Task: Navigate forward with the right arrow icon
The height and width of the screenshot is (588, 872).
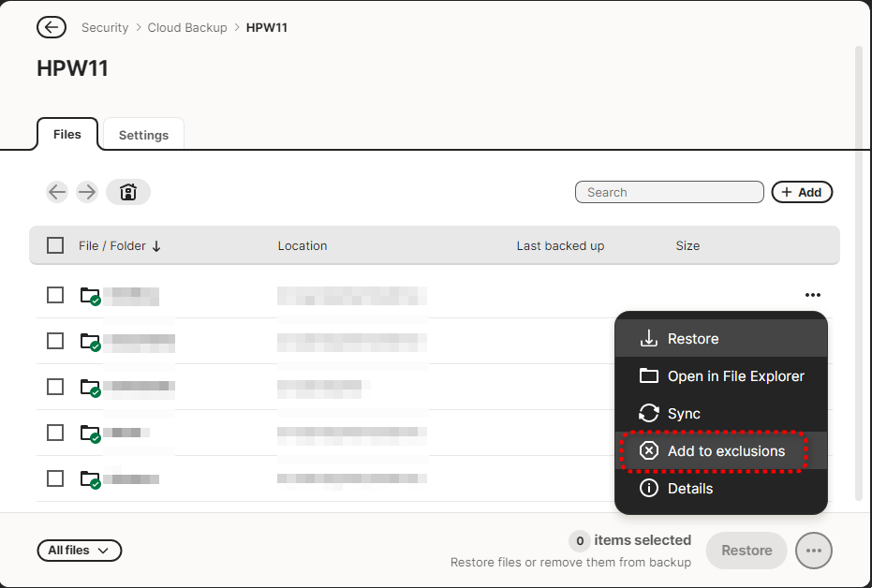Action: coord(87,192)
